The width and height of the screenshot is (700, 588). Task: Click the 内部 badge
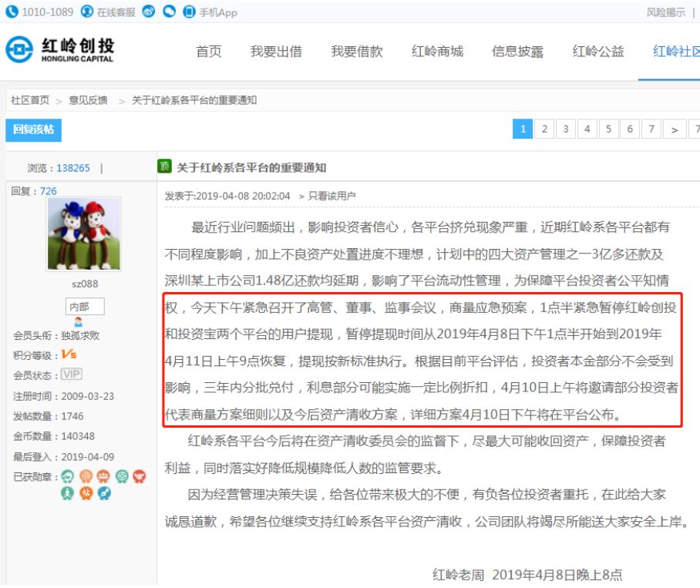[85, 307]
